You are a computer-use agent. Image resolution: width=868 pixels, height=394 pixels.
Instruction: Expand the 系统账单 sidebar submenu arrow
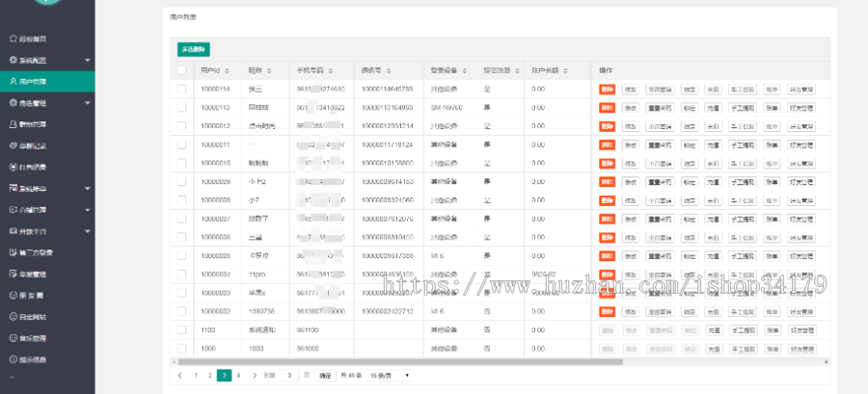tap(88, 189)
